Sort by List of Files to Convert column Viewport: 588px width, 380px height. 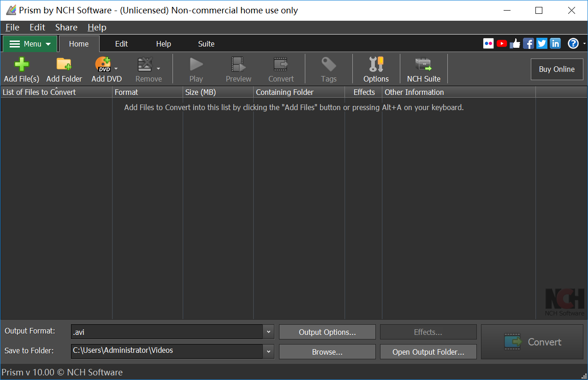pos(56,92)
